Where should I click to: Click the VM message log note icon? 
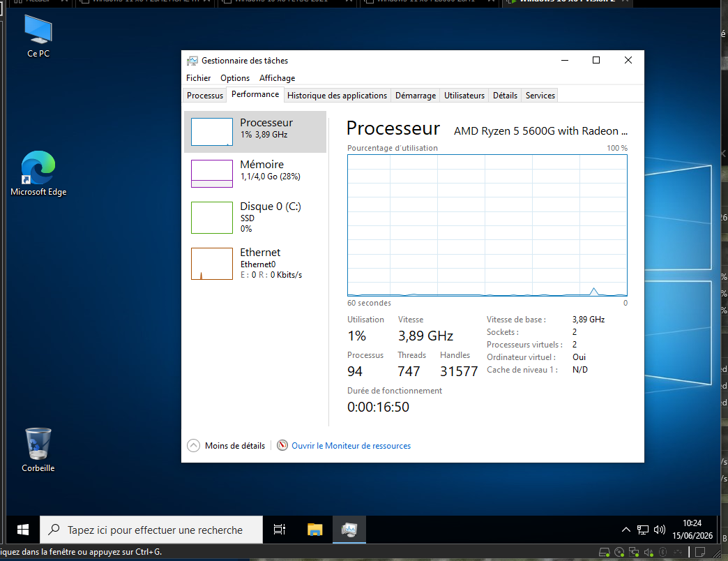(700, 552)
